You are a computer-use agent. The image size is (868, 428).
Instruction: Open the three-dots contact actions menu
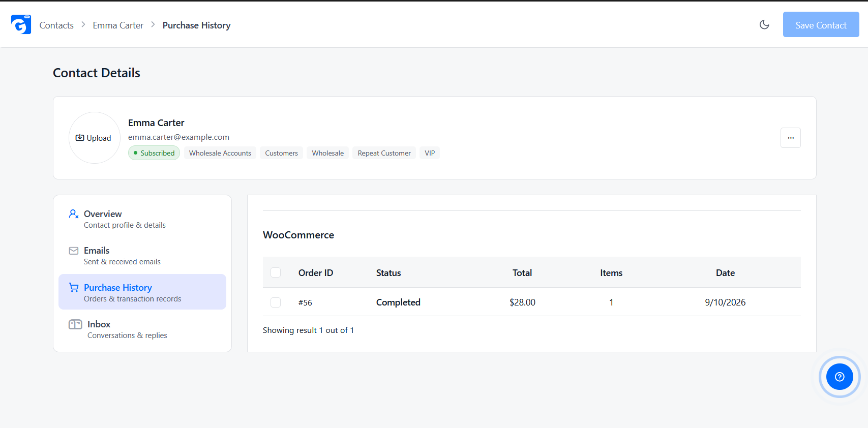(791, 138)
